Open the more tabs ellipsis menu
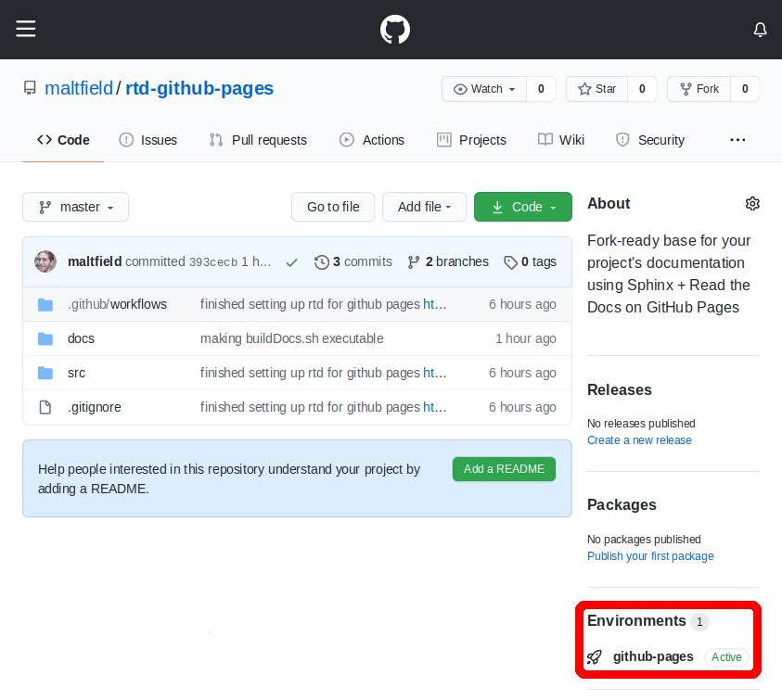 point(737,140)
